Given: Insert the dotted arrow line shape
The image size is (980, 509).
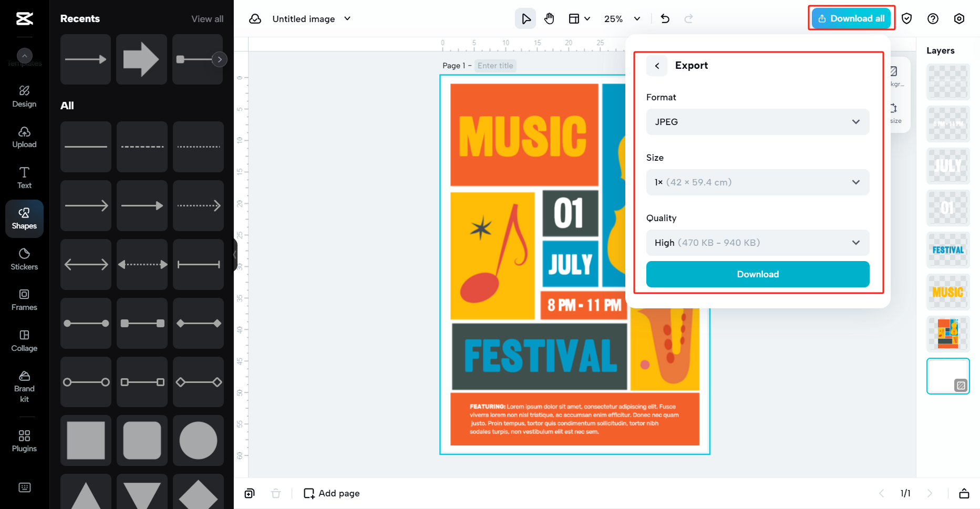Looking at the screenshot, I should [198, 205].
